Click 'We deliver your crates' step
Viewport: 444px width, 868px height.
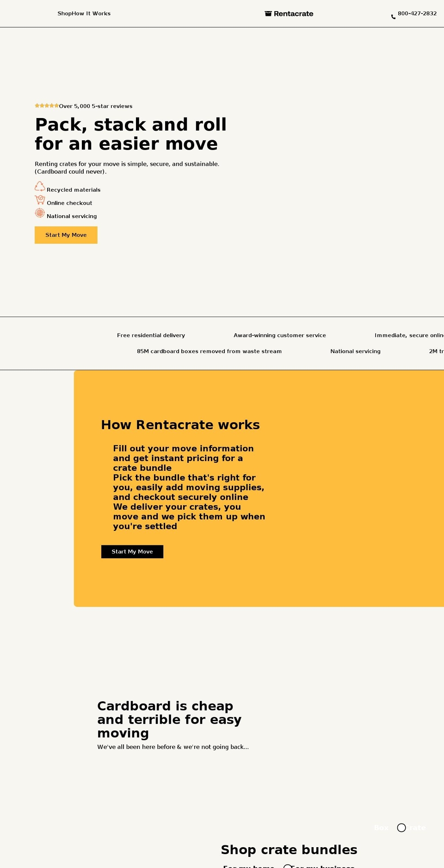coord(189,516)
